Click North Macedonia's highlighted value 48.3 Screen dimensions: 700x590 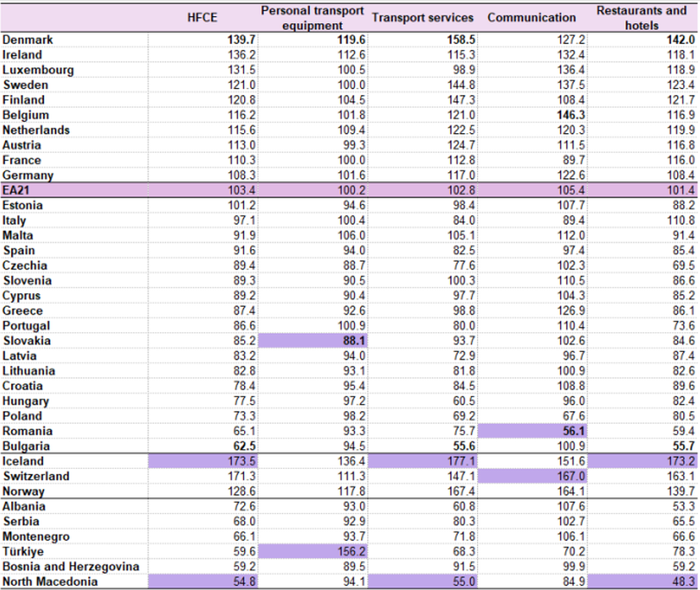pos(684,582)
